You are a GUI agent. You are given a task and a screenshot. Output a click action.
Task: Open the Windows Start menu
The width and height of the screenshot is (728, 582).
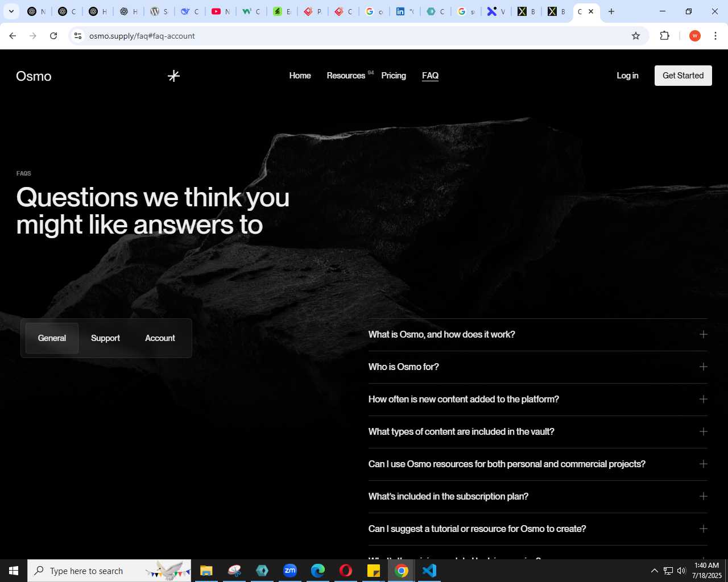point(14,571)
